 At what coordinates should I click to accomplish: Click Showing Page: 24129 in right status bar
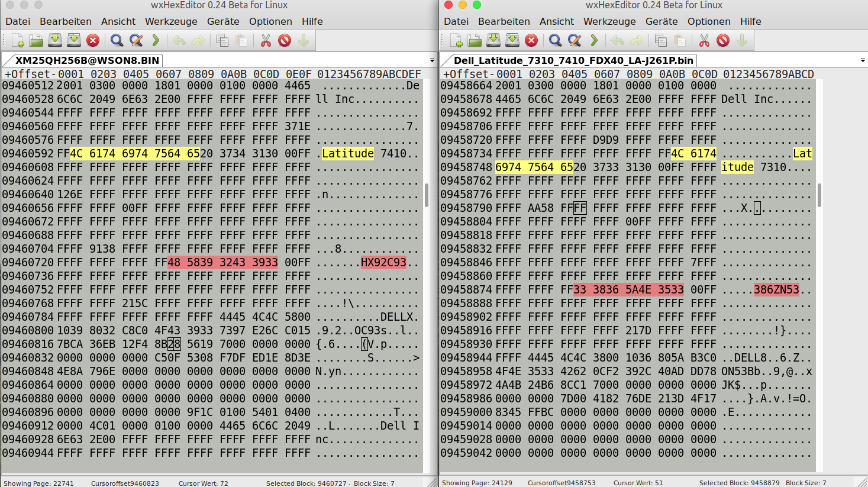[477, 483]
